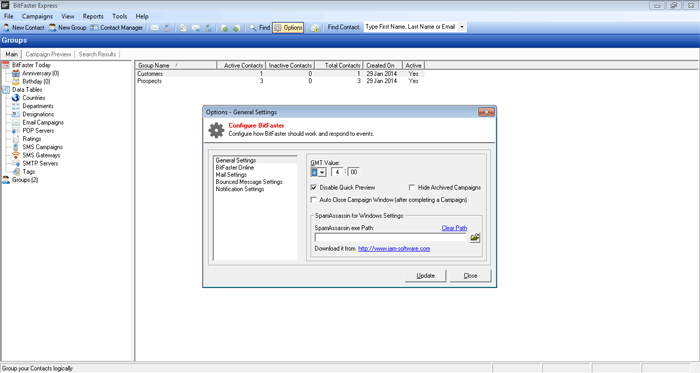Viewport: 700px width, 373px height.
Task: Select POP Servers in the tree
Action: (38, 131)
